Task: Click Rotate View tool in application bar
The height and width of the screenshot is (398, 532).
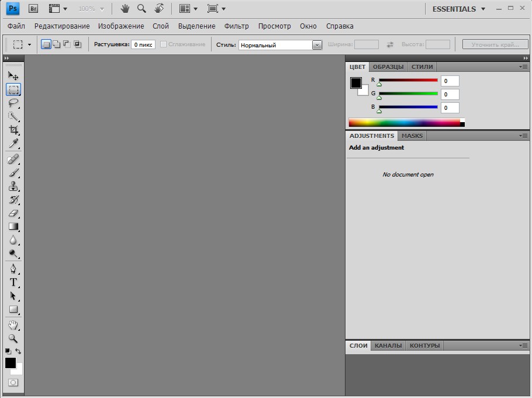Action: click(159, 9)
